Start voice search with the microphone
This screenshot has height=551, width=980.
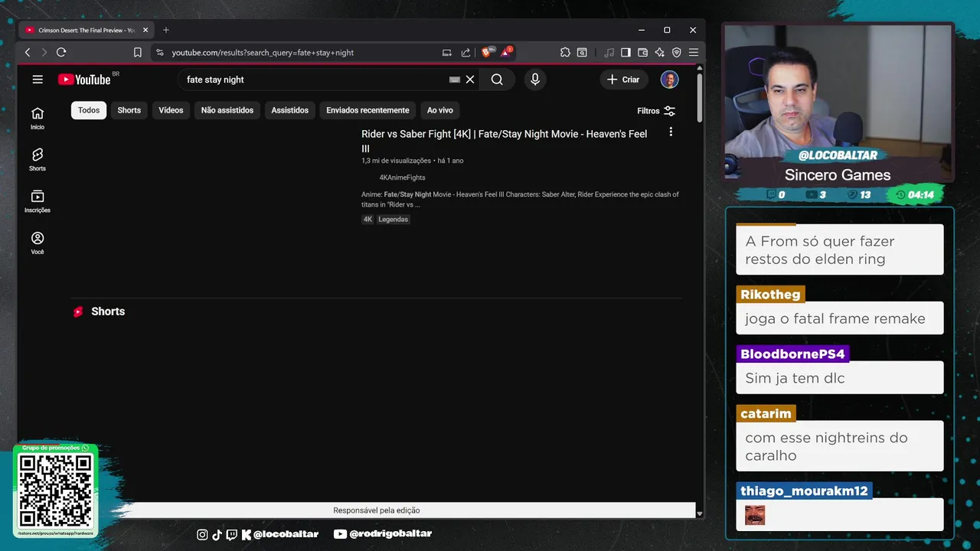(535, 80)
